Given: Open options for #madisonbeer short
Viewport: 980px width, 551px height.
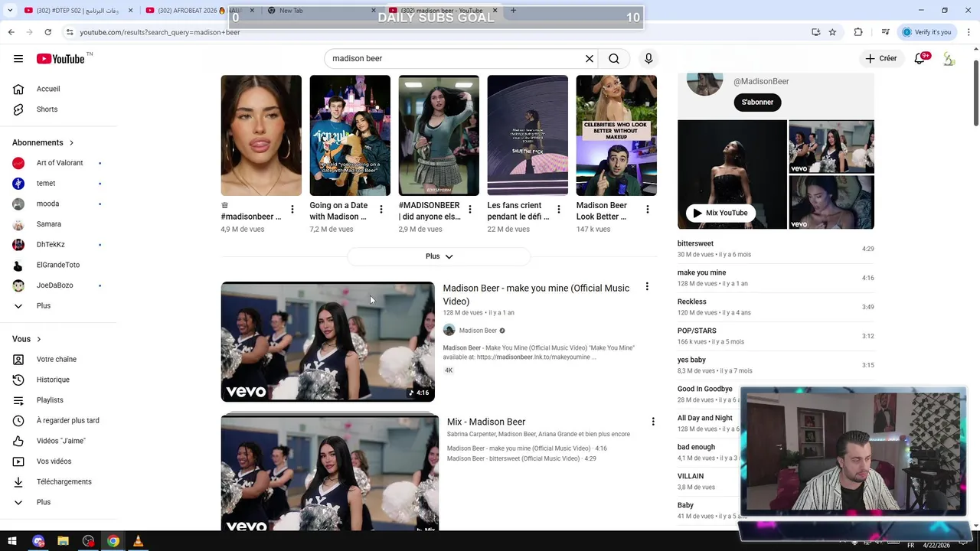Looking at the screenshot, I should point(292,210).
